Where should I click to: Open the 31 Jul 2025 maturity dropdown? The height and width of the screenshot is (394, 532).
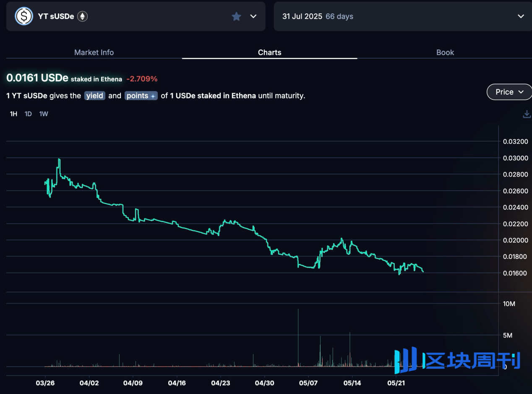tap(402, 16)
